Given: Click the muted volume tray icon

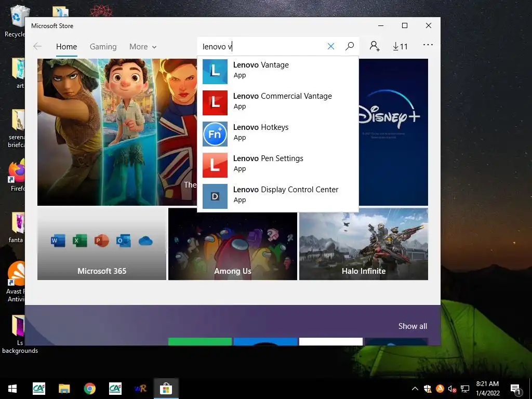Looking at the screenshot, I should coord(452,389).
